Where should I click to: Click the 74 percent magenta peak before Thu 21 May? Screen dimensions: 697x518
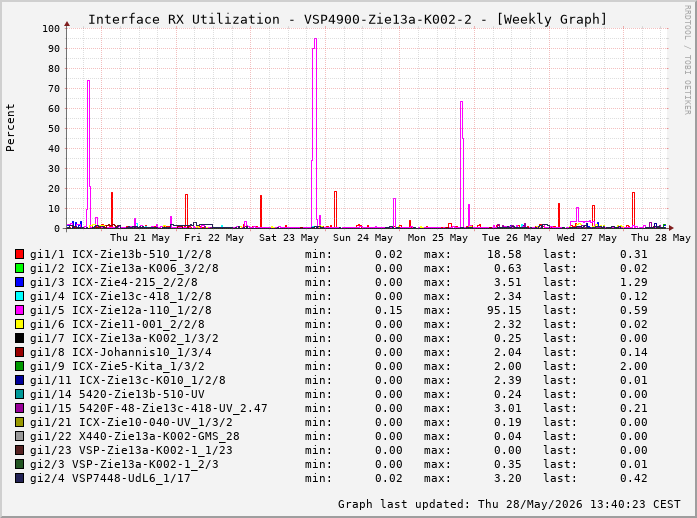[x=88, y=81]
